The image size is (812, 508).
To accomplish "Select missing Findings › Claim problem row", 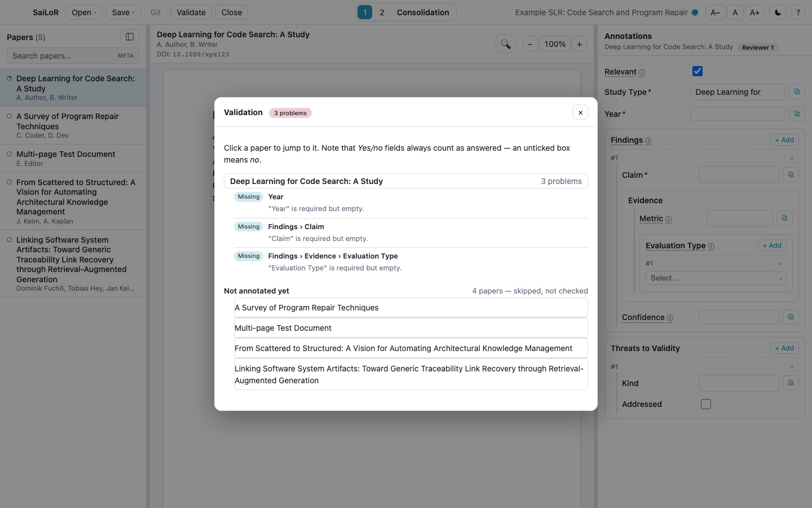I will 411,233.
